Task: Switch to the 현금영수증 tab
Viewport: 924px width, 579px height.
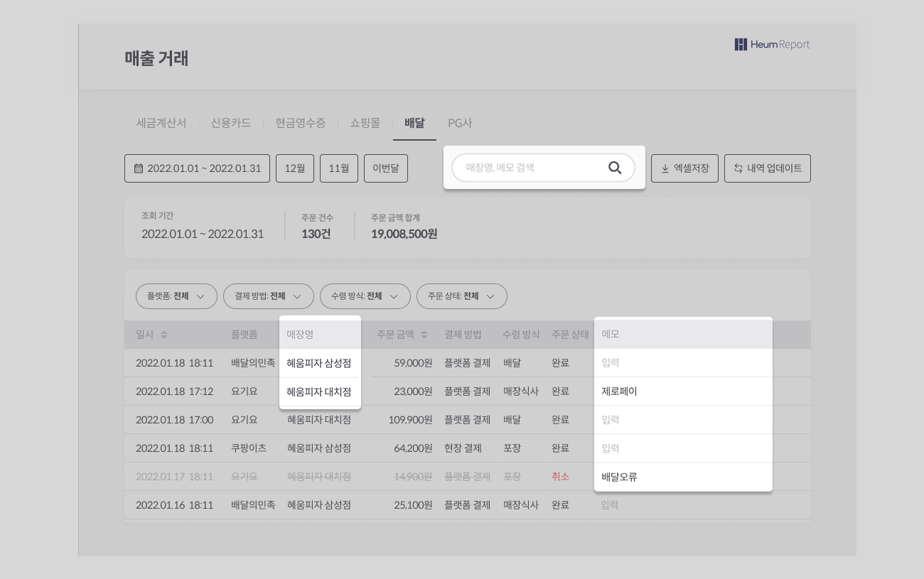Action: [301, 123]
